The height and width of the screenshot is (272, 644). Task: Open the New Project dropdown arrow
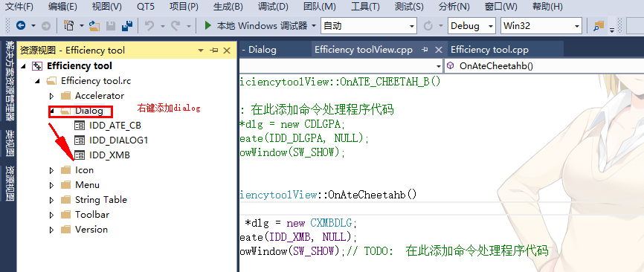[x=81, y=26]
